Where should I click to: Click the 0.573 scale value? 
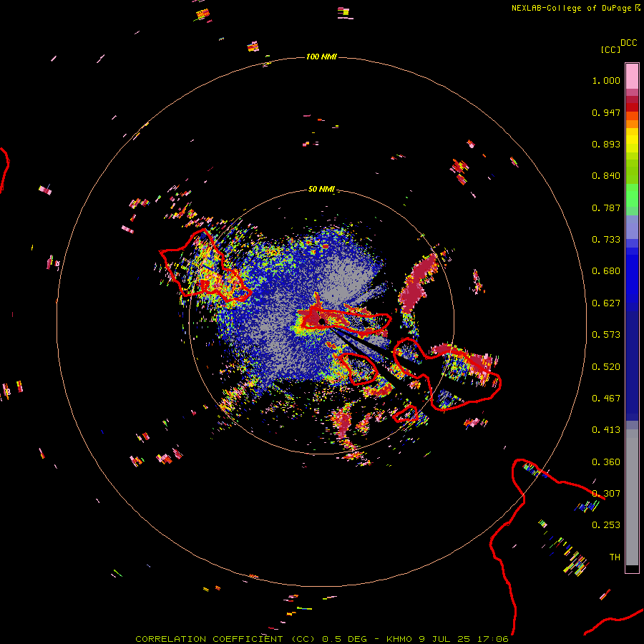pos(606,335)
